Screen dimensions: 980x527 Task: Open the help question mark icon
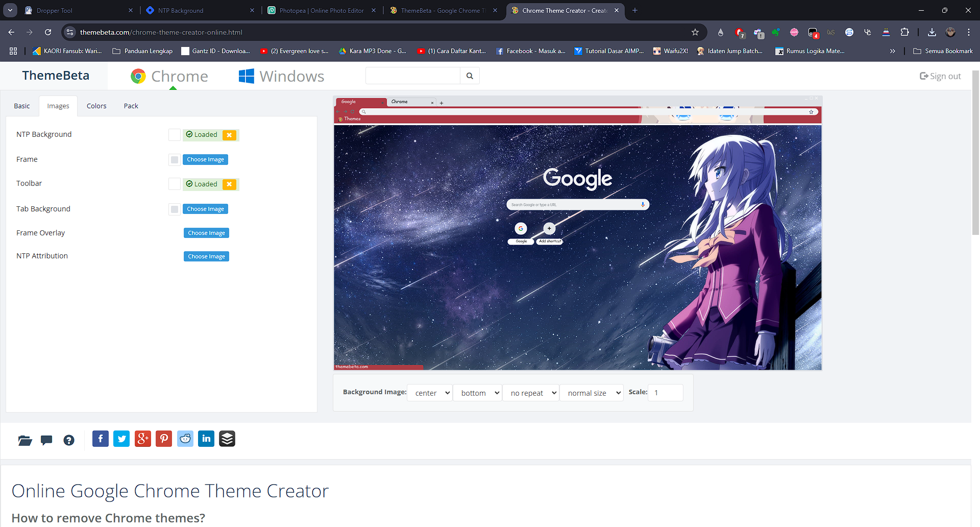[69, 440]
